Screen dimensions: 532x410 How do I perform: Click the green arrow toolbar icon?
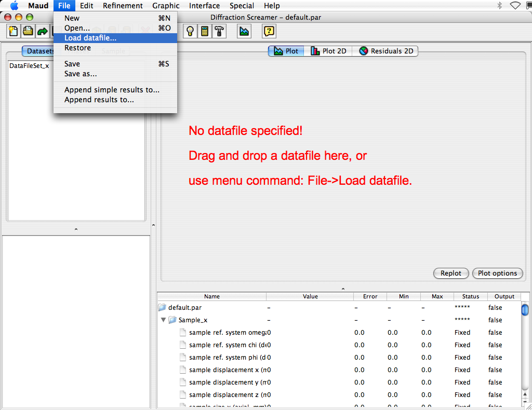tap(42, 31)
